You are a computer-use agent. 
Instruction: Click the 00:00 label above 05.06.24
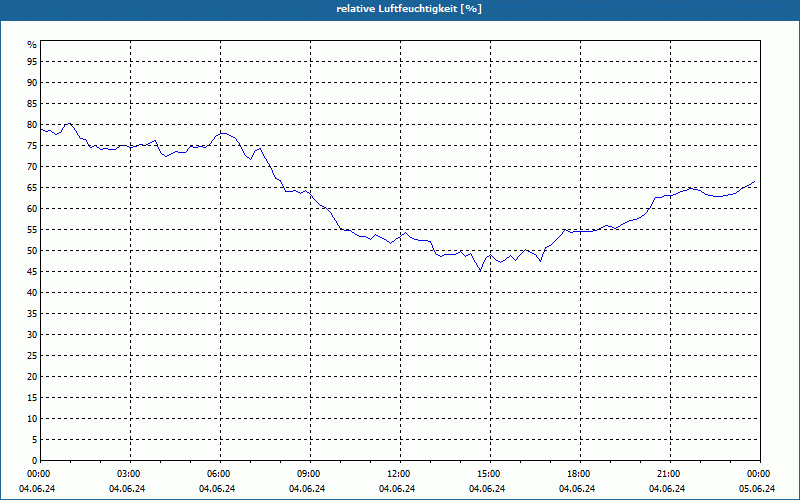[759, 474]
